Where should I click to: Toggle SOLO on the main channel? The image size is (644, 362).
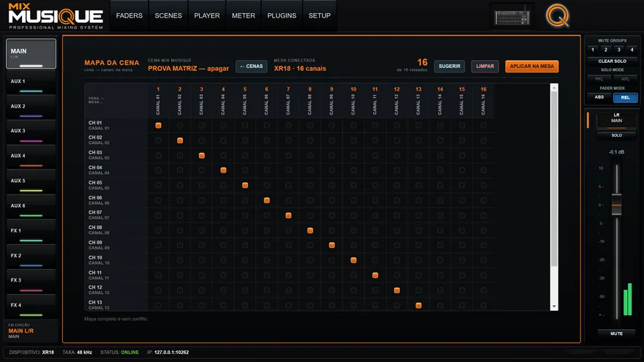pyautogui.click(x=616, y=135)
